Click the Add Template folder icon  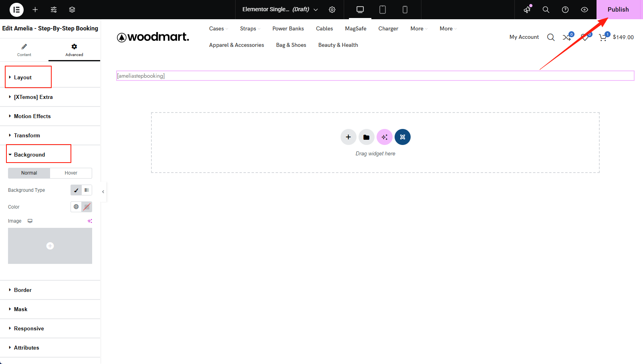[x=366, y=137]
